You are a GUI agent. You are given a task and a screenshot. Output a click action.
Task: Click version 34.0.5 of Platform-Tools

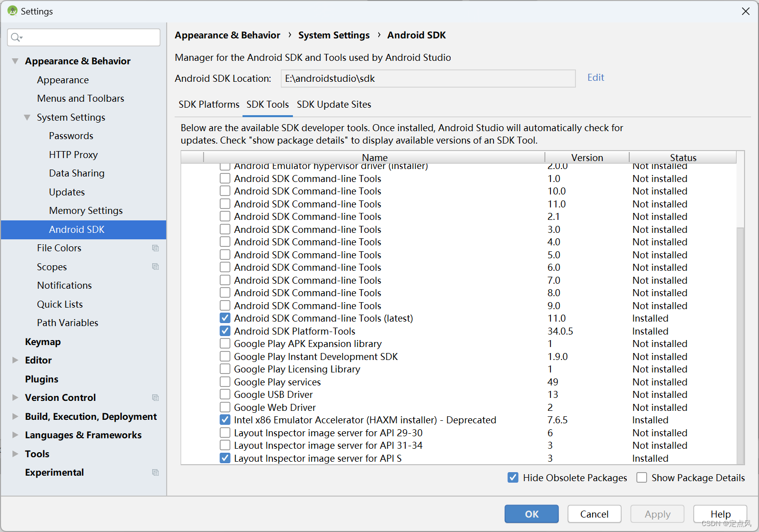tap(560, 331)
